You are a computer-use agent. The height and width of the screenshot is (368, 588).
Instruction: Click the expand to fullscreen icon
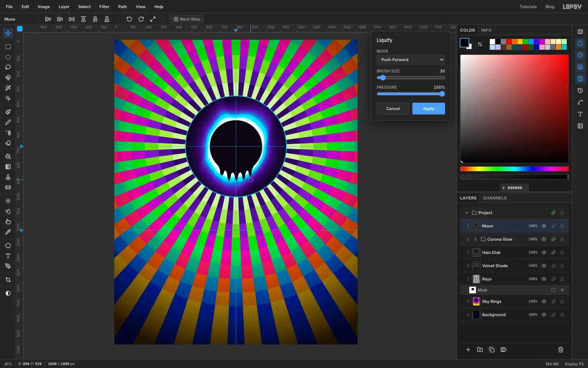pyautogui.click(x=153, y=19)
